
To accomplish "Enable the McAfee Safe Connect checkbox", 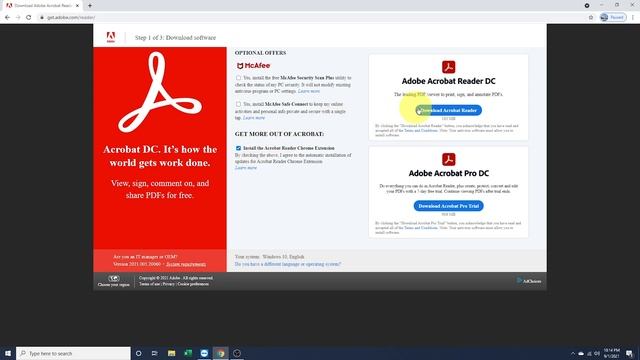I will point(238,104).
